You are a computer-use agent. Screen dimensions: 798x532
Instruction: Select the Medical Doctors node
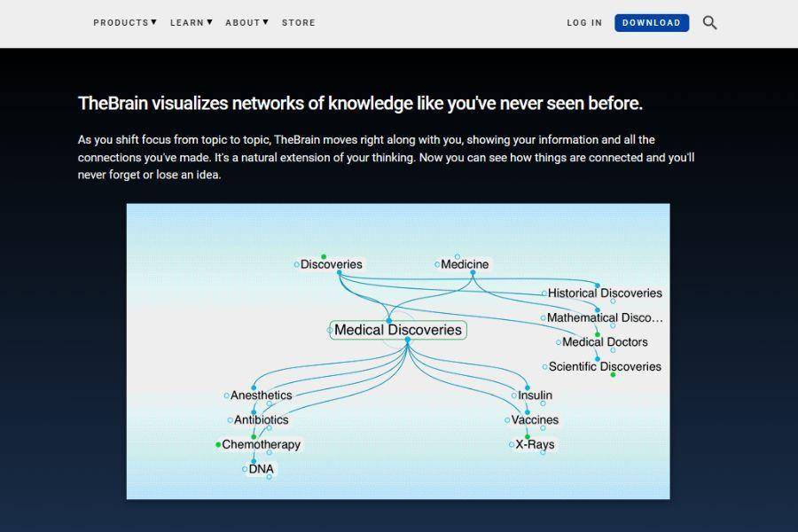click(605, 342)
